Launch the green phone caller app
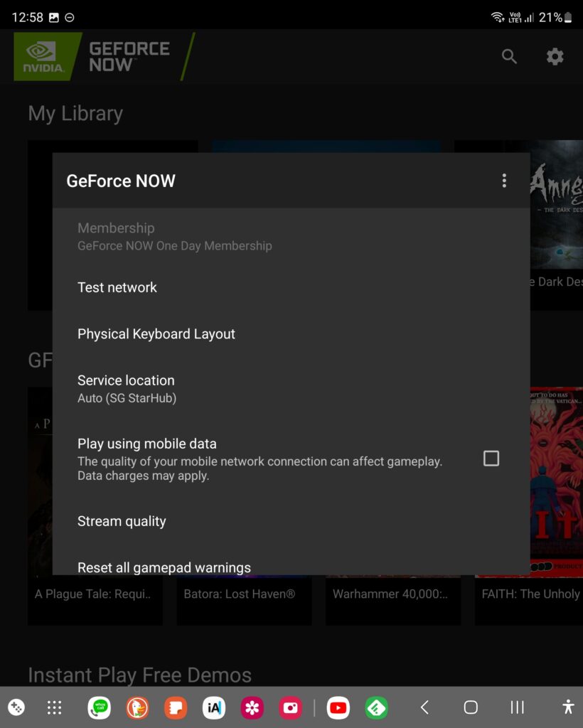The width and height of the screenshot is (583, 728). point(100,707)
